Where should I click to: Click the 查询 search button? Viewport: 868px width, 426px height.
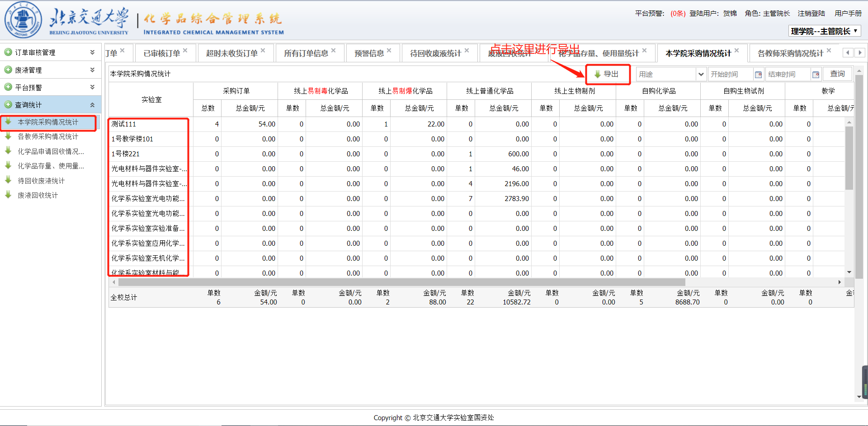point(837,74)
